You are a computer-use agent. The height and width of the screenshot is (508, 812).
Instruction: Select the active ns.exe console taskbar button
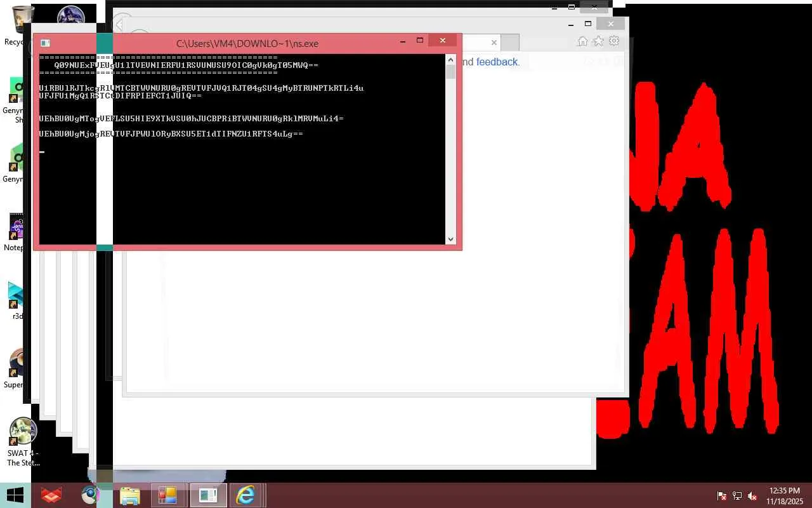[x=207, y=495]
